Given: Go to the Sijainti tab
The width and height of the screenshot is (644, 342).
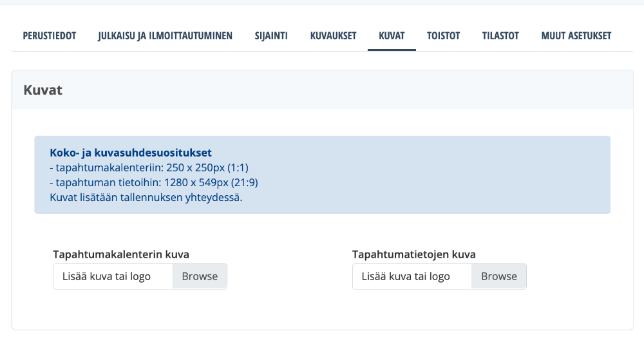Looking at the screenshot, I should pos(271,36).
